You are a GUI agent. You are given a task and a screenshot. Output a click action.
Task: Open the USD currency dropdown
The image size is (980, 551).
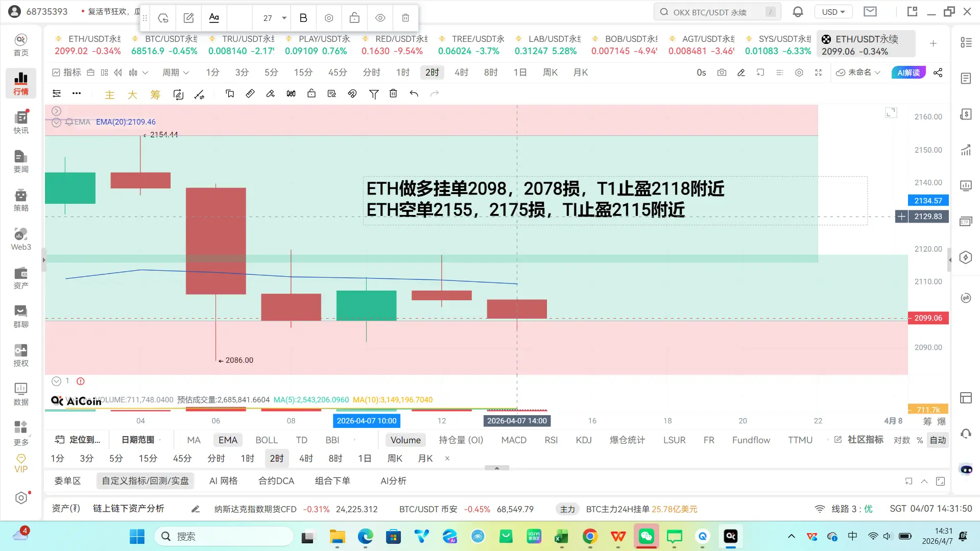pyautogui.click(x=833, y=12)
